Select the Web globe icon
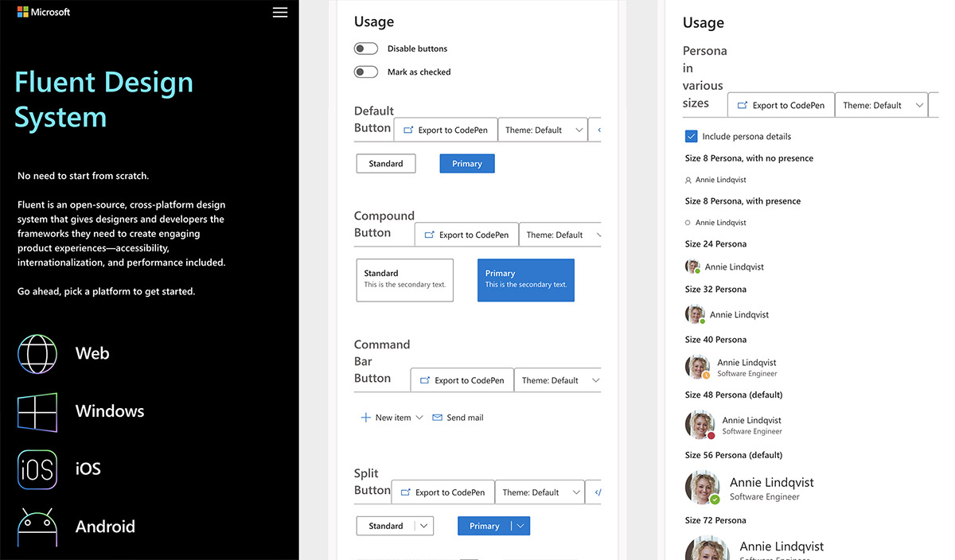Screen dimensions: 955x560 pyautogui.click(x=37, y=354)
